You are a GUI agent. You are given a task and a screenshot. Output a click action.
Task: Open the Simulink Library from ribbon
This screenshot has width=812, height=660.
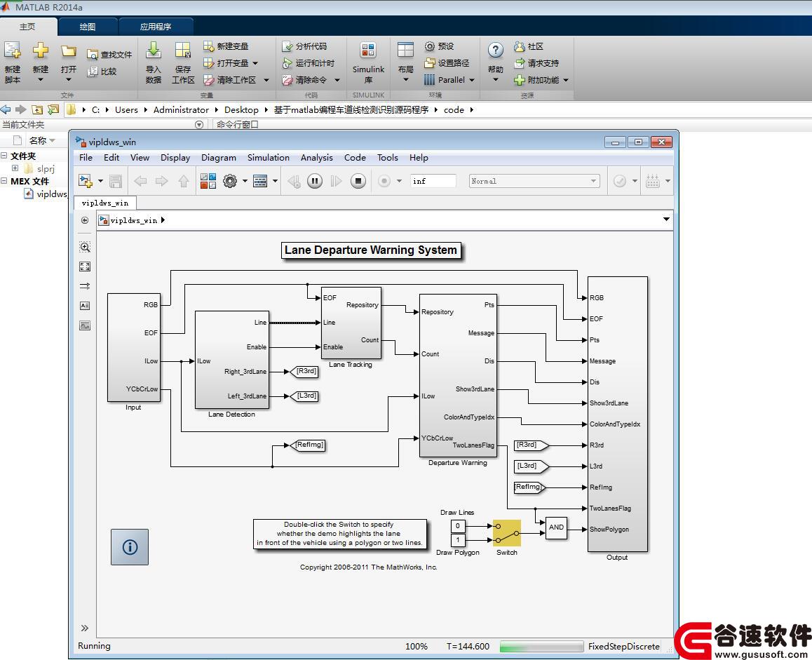[x=368, y=51]
